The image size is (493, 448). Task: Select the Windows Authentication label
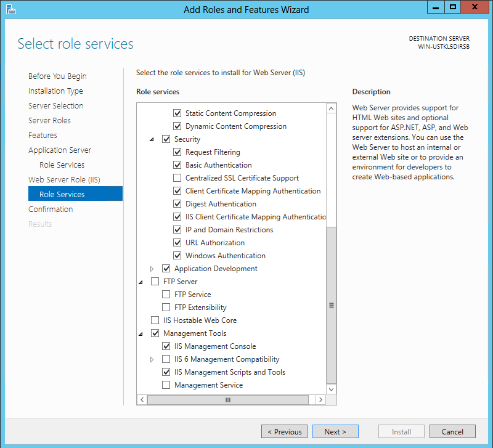(x=226, y=256)
